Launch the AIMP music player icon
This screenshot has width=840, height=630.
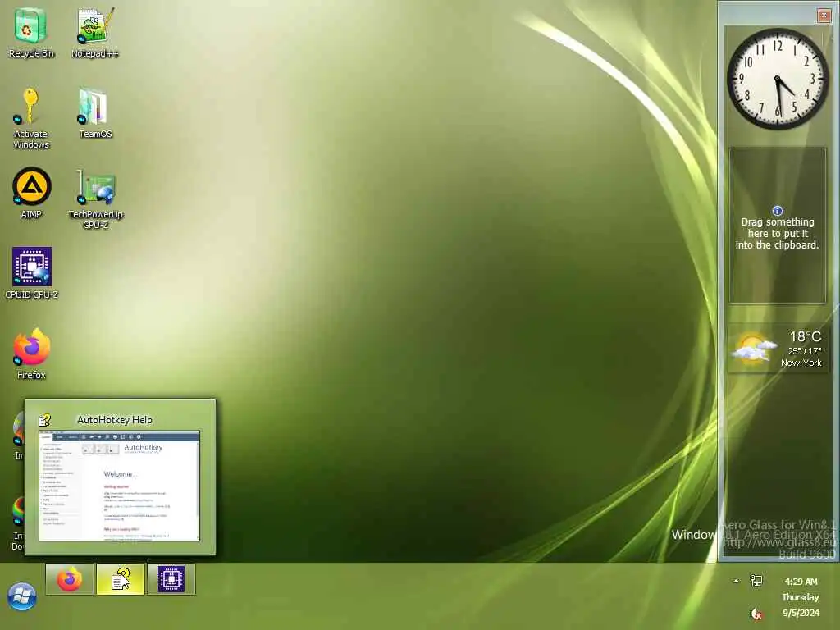pos(31,193)
